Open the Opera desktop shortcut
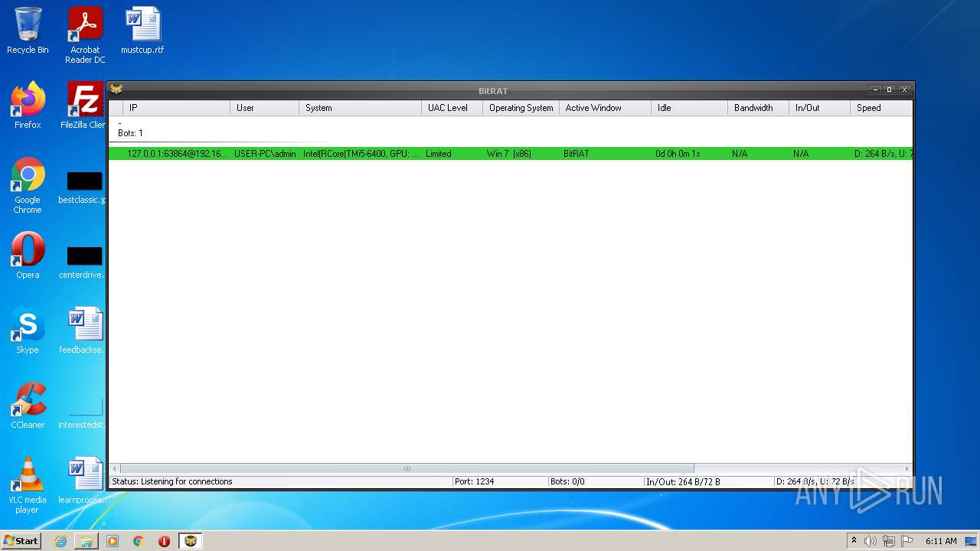Screen dimensions: 980x551 (28, 256)
